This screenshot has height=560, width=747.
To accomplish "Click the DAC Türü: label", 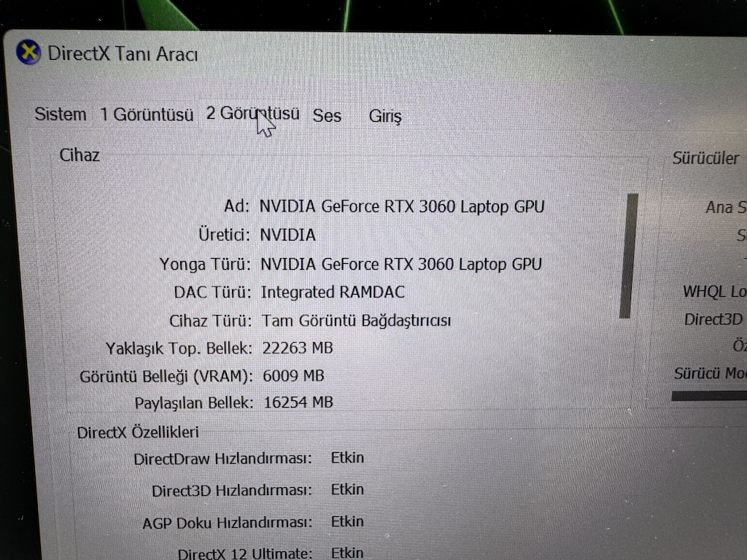I will 212,292.
